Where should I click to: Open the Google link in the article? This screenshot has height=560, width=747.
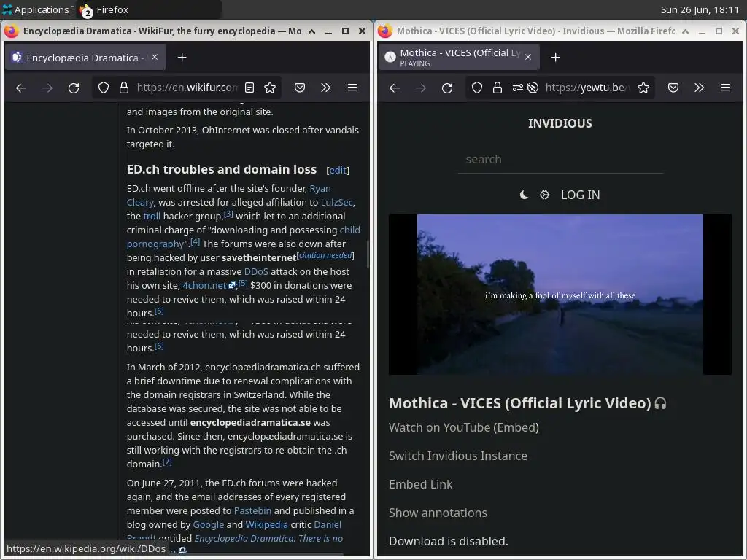tap(208, 524)
